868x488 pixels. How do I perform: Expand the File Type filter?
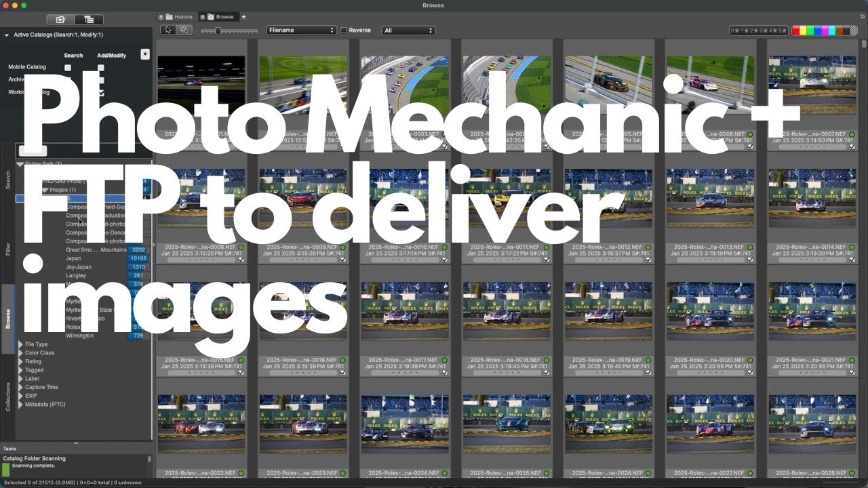pos(20,344)
